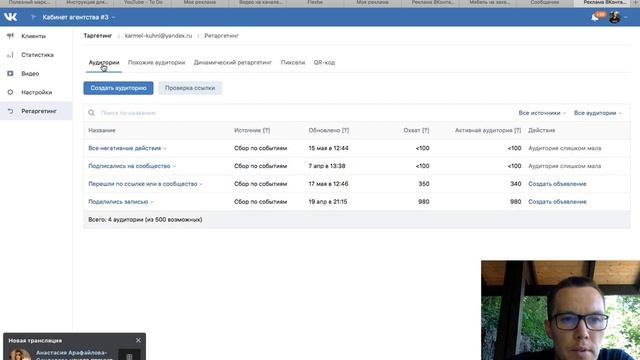Click the search magnifier icon
Image resolution: width=640 pixels, height=360 pixels.
click(91, 113)
